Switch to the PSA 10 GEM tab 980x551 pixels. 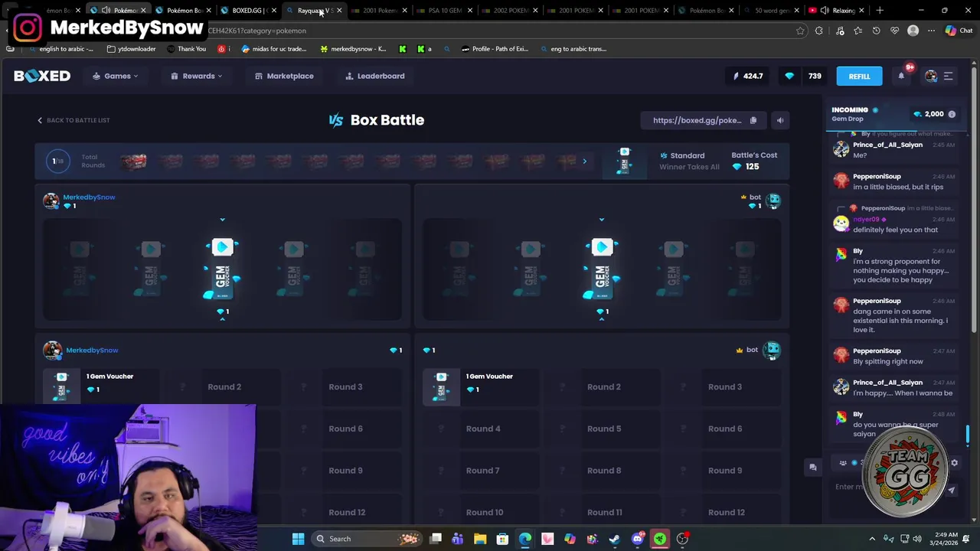click(x=445, y=10)
